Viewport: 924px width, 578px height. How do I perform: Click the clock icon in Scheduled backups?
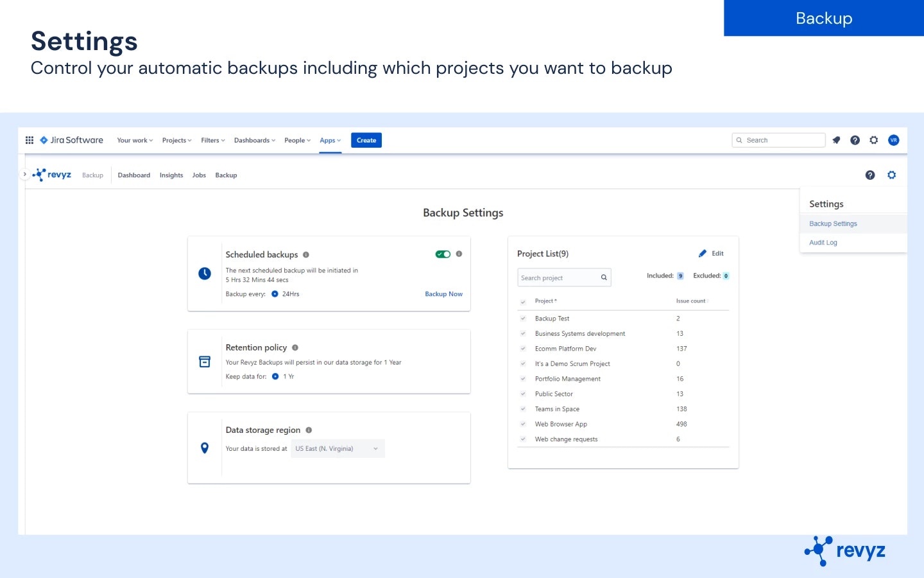[x=205, y=274]
